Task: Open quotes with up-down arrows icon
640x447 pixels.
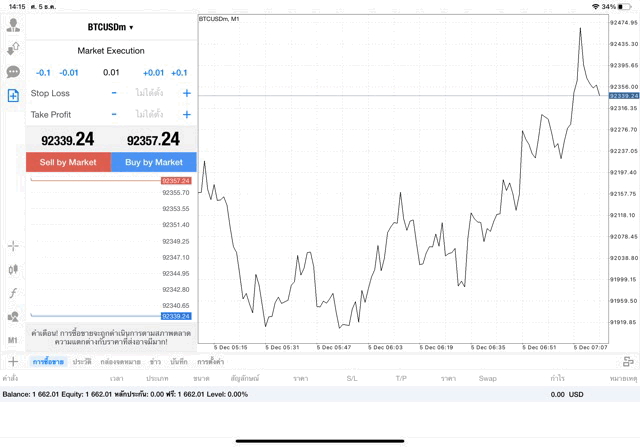Action: tap(13, 49)
